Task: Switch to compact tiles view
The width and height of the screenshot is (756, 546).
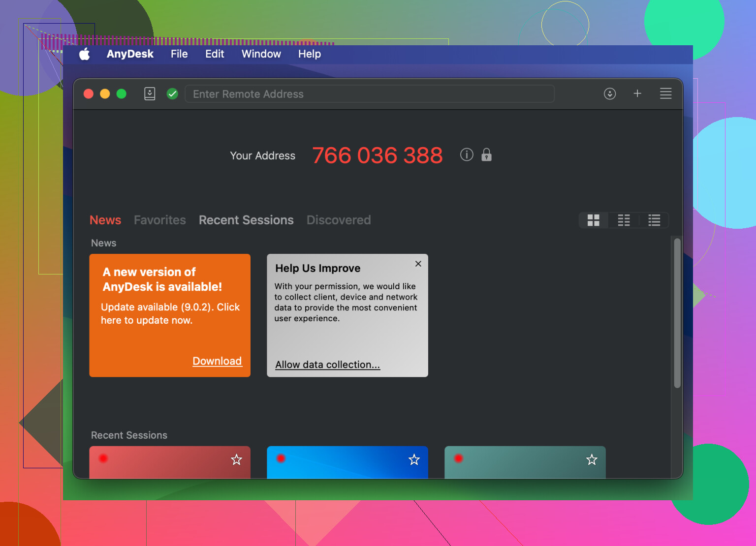Action: (624, 220)
